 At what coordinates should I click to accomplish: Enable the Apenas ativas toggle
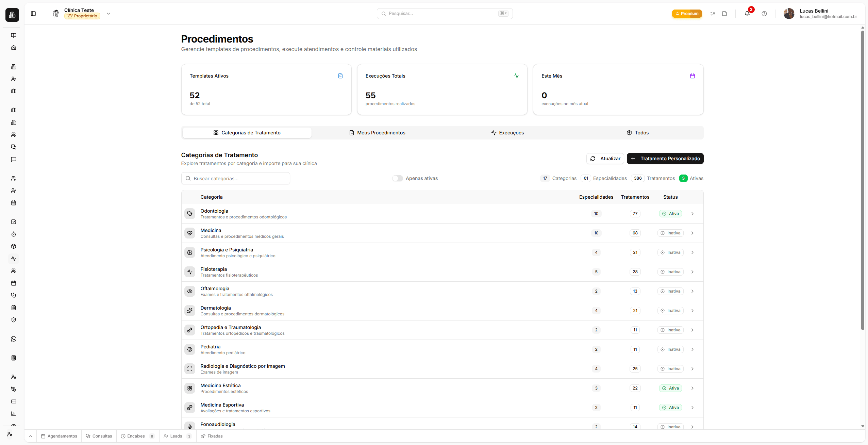[397, 178]
